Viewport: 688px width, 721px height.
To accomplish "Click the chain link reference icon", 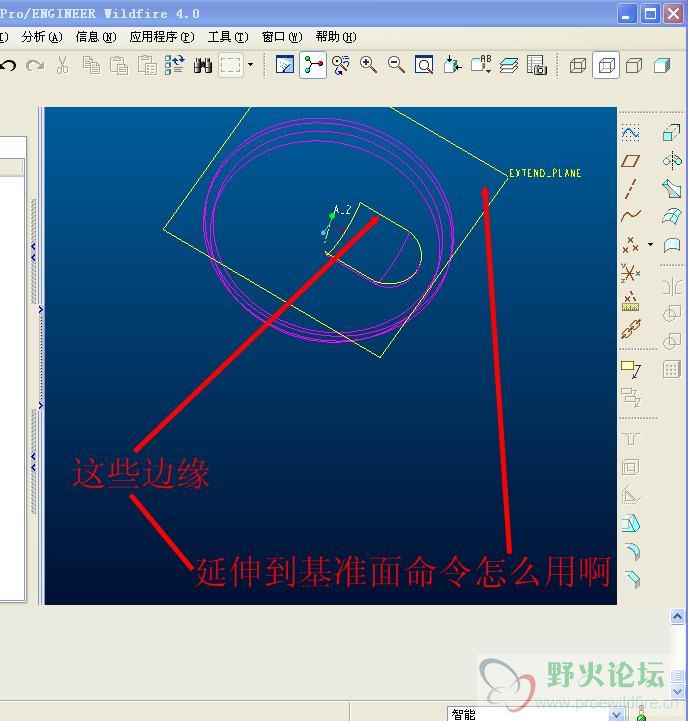I will [x=631, y=329].
